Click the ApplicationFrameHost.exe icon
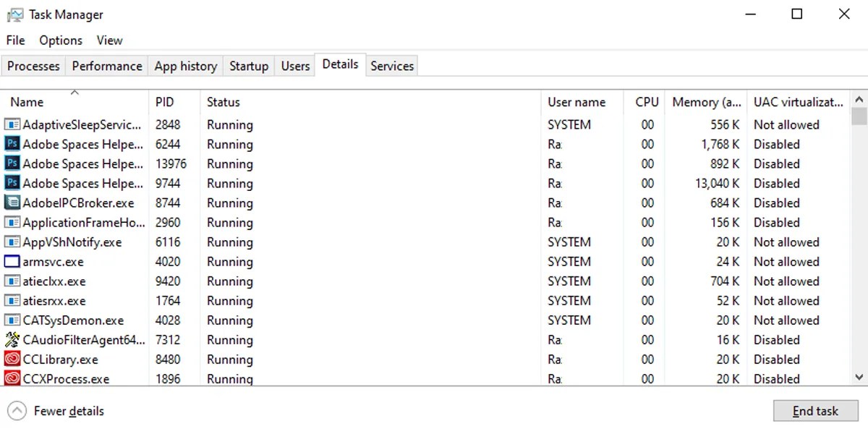This screenshot has width=868, height=434. (x=12, y=222)
